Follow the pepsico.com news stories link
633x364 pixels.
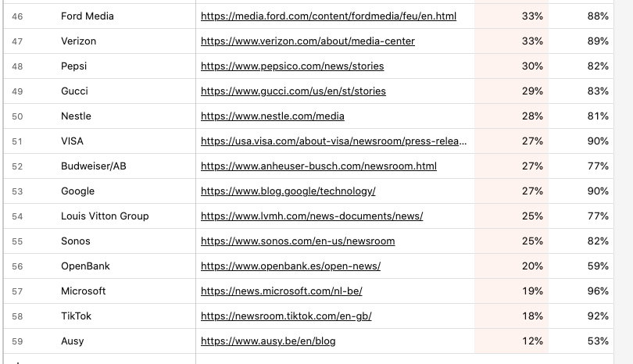pos(292,66)
